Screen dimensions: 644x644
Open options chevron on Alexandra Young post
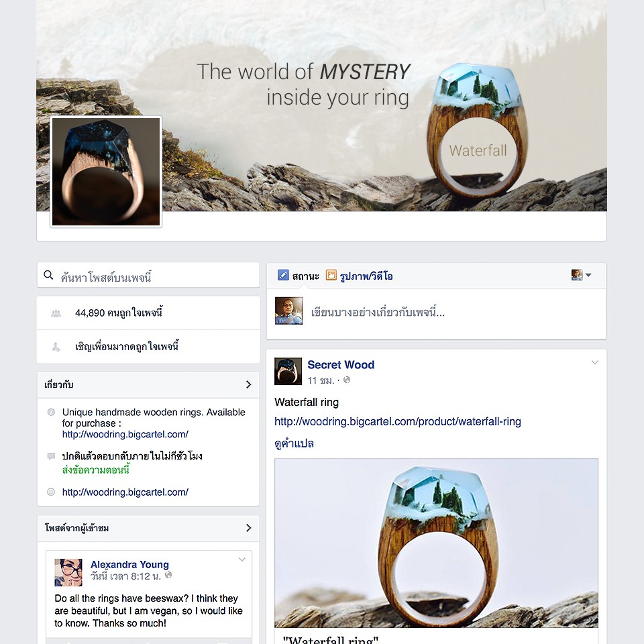pyautogui.click(x=242, y=559)
